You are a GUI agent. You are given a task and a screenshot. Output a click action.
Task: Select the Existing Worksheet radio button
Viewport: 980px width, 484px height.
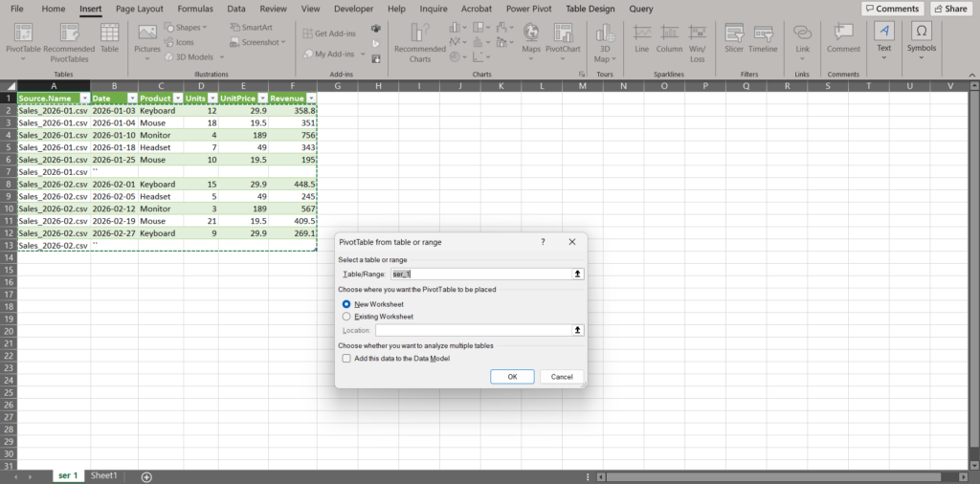346,317
